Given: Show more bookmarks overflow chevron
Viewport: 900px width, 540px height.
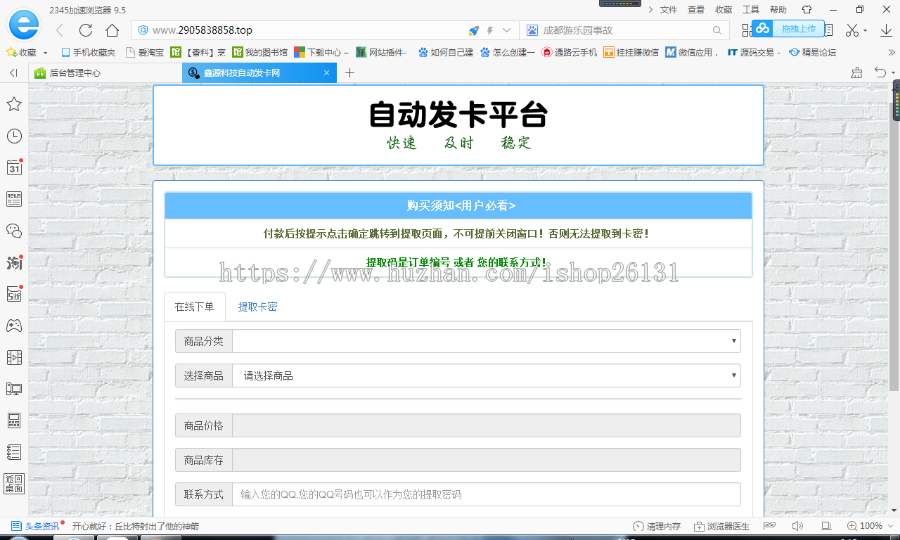Looking at the screenshot, I should tap(891, 52).
